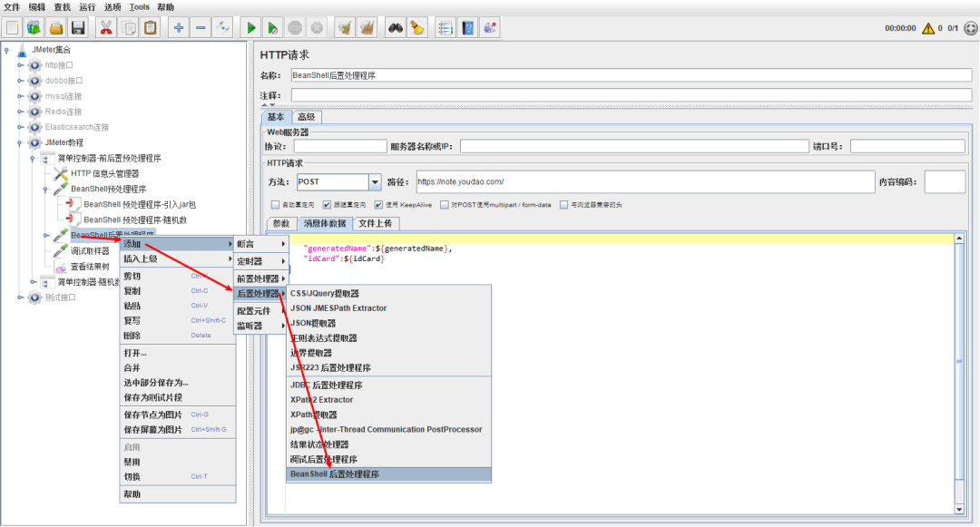Expand all nodes with the plus icon
The width and height of the screenshot is (980, 527).
click(179, 27)
